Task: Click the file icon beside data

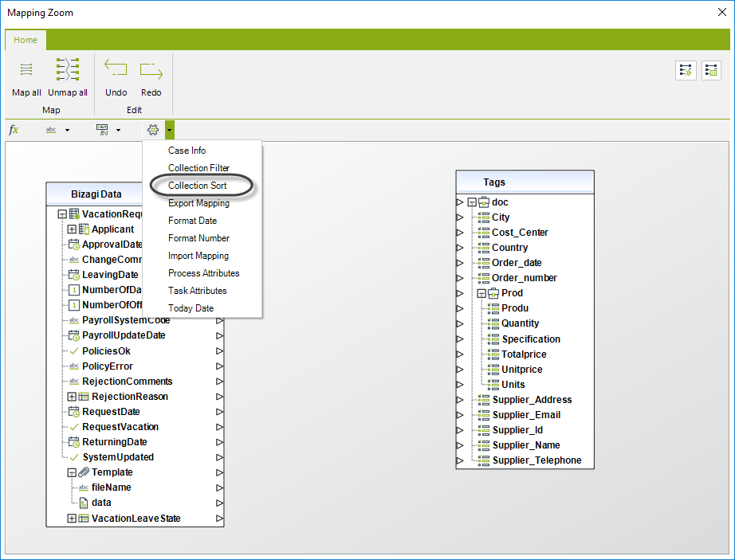Action: pyautogui.click(x=84, y=503)
